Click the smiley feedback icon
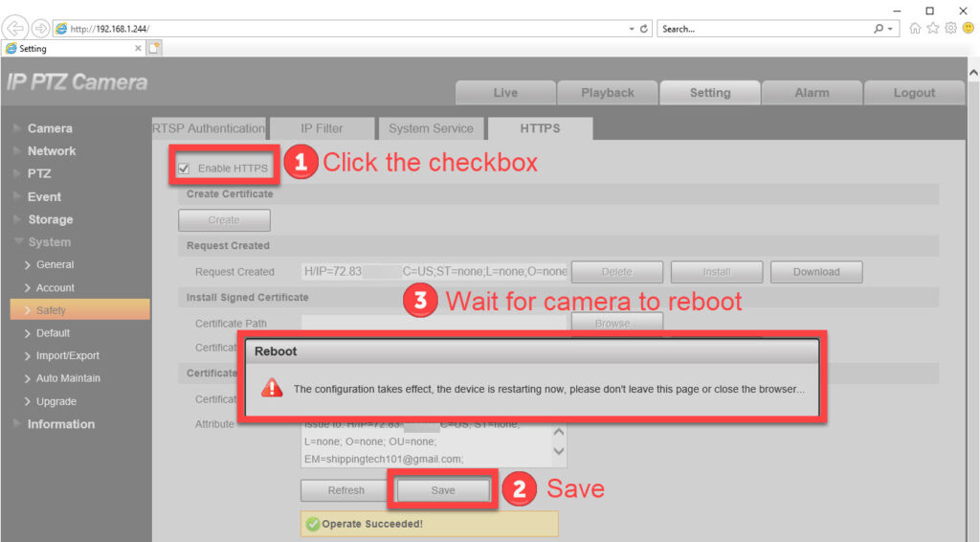Viewport: 980px width, 542px height. click(x=968, y=29)
